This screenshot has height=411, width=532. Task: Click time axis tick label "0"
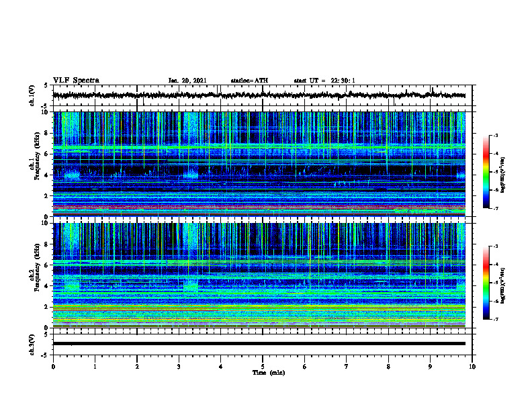[x=53, y=367]
